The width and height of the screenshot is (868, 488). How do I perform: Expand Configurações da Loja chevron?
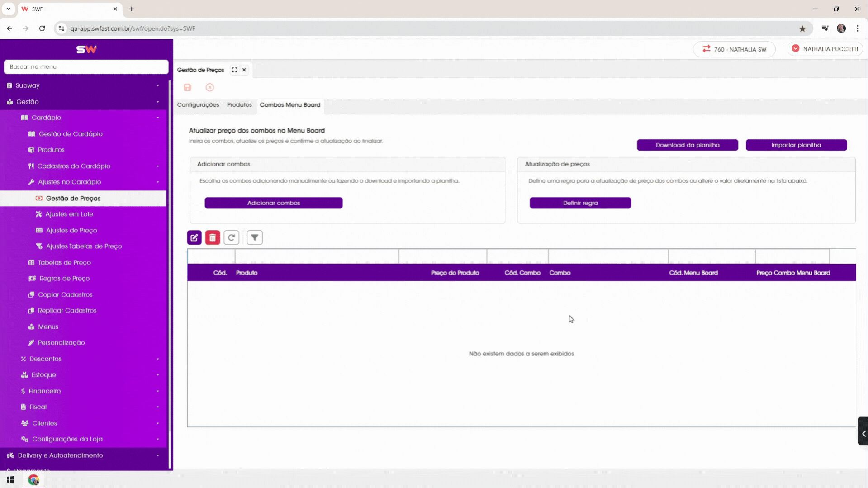point(158,439)
